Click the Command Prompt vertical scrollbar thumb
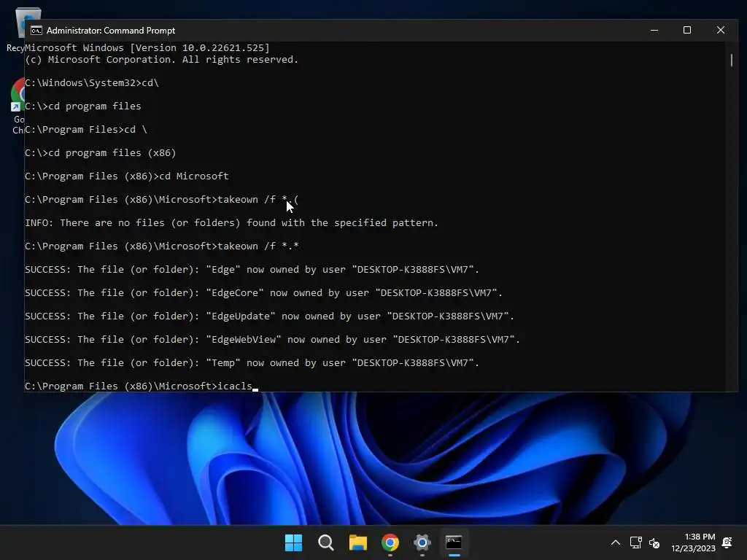 [732, 61]
